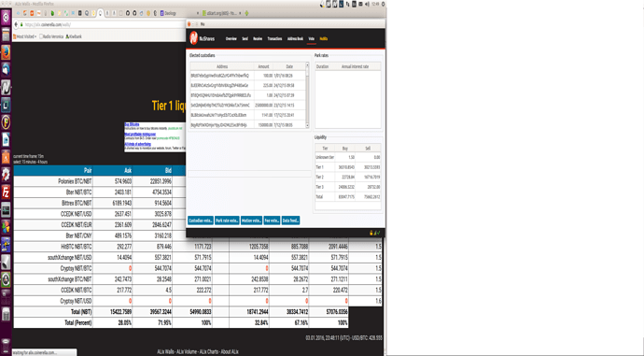Click the lock status icon in NuShares
The image size is (644, 356).
coord(371,233)
